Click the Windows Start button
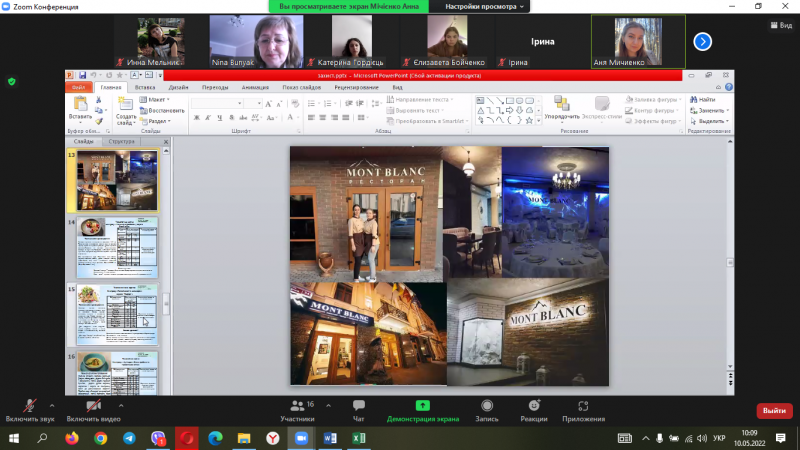 14,438
